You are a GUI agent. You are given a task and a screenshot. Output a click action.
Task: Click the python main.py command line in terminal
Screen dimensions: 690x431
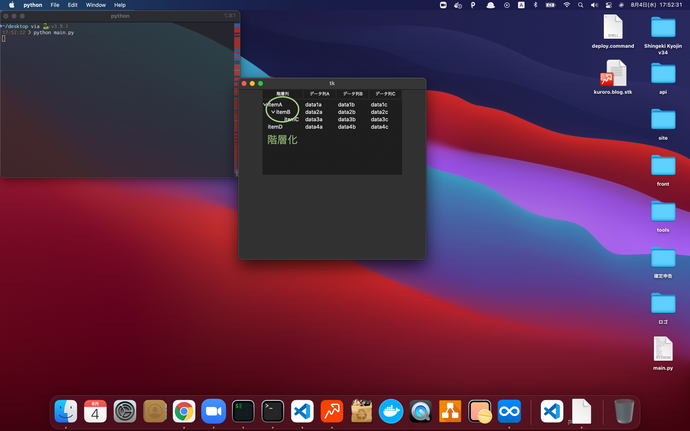point(54,33)
